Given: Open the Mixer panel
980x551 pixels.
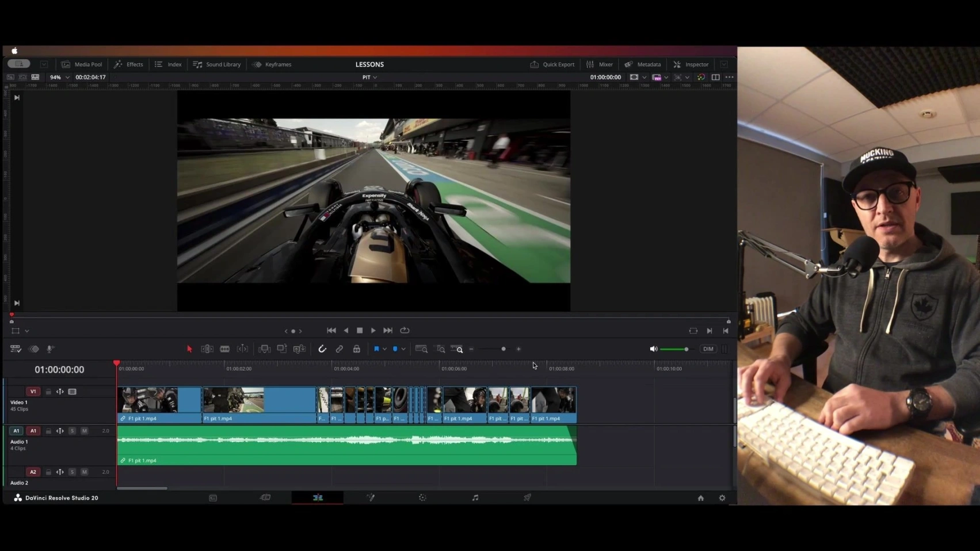Looking at the screenshot, I should click(600, 64).
